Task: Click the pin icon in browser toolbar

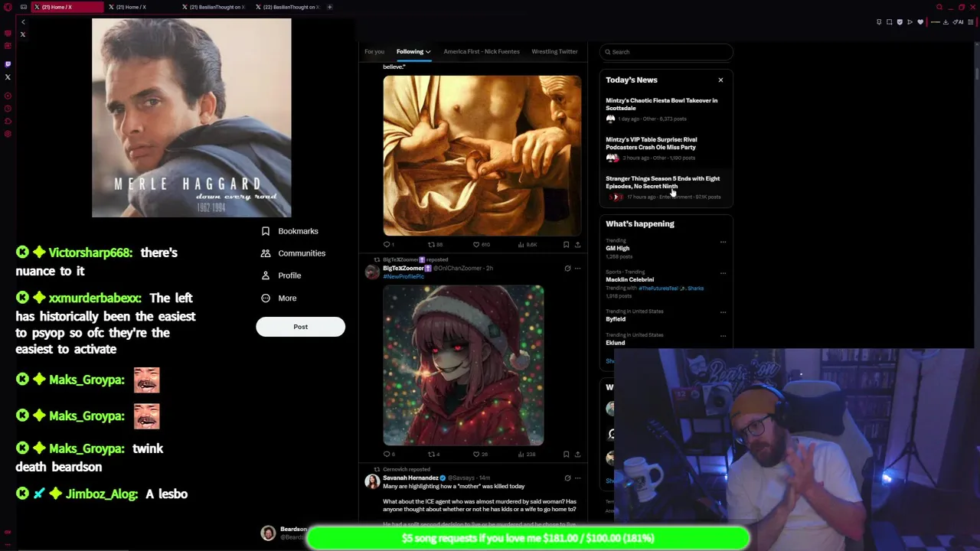Action: [879, 22]
